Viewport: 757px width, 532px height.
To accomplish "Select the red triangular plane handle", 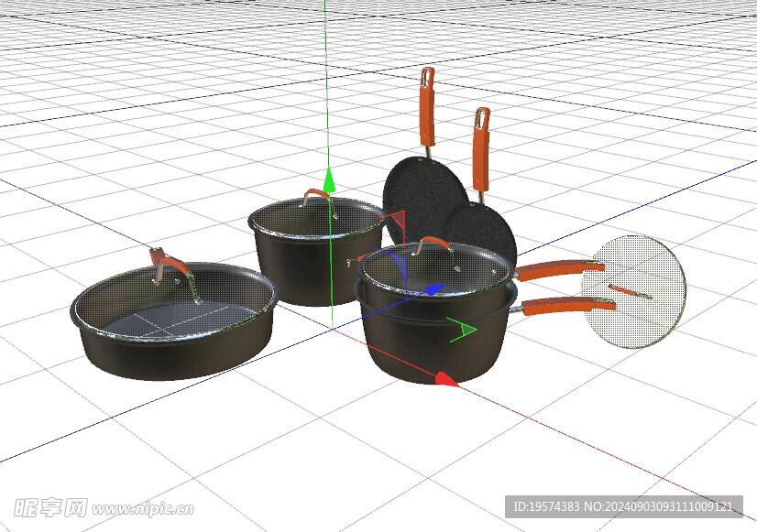I will coord(399,220).
